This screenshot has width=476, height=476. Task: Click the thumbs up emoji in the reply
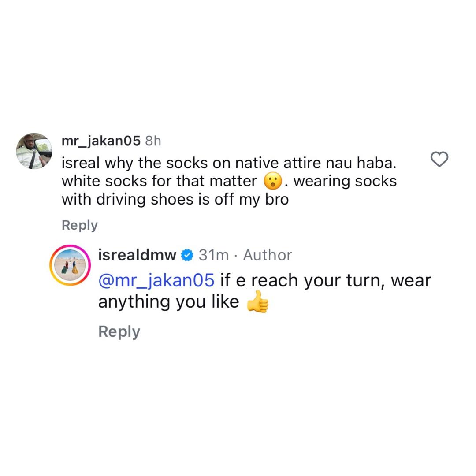258,302
